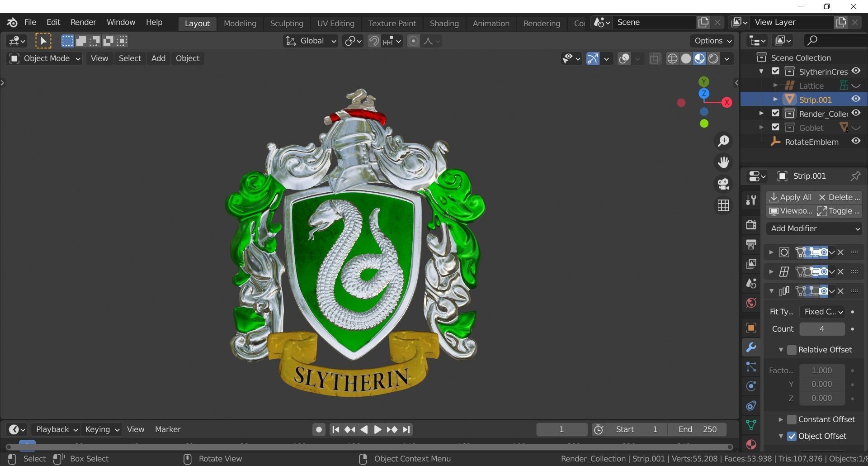Screen dimensions: 868x466
Task: Open Fit Type Fixed Count dropdown
Action: pos(822,312)
